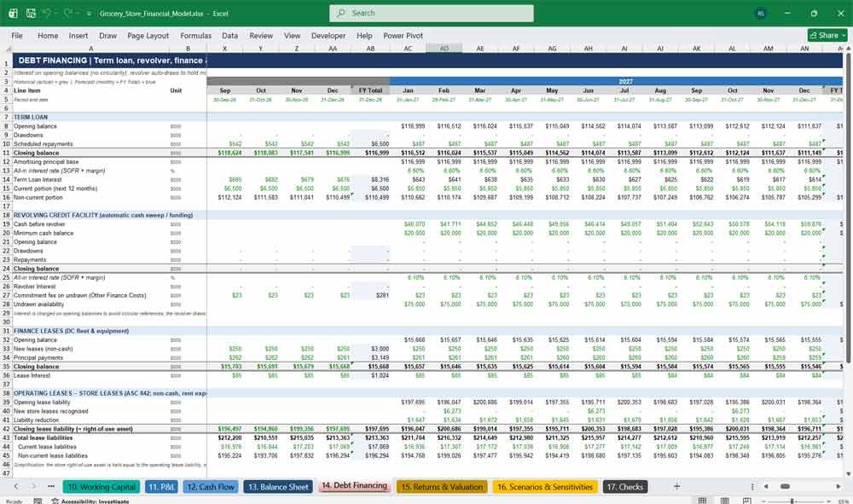Add a new sheet with plus icon
Screen dimensions: 853x504
pos(676,487)
